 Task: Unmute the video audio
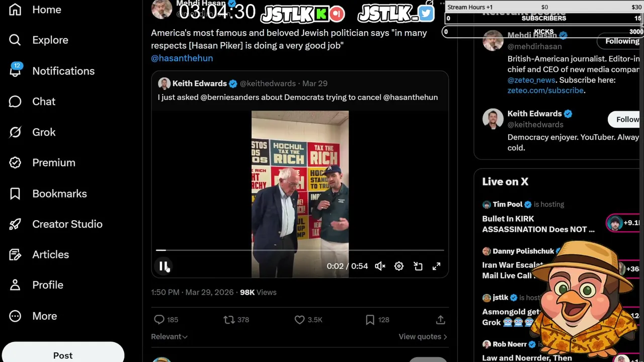tap(380, 266)
